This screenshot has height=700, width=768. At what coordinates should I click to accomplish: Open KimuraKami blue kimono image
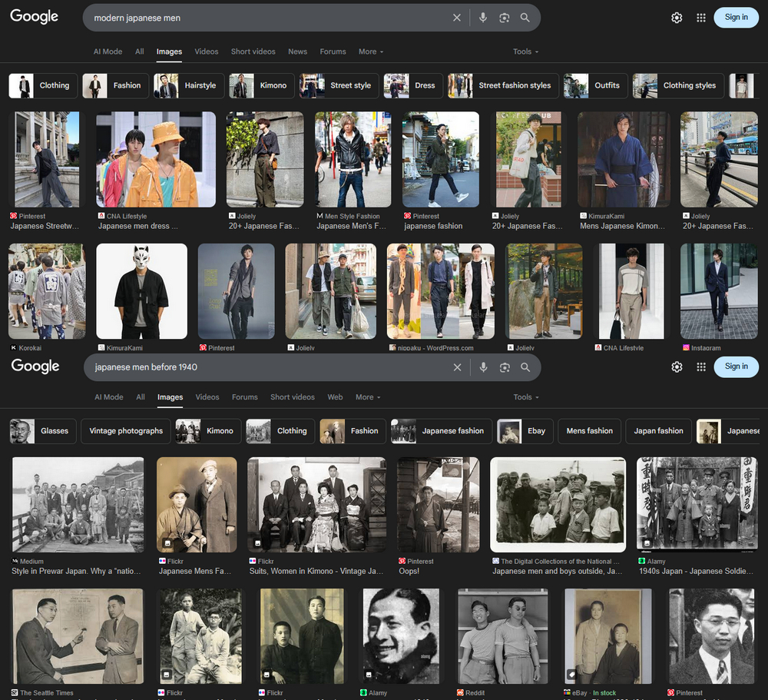point(624,159)
